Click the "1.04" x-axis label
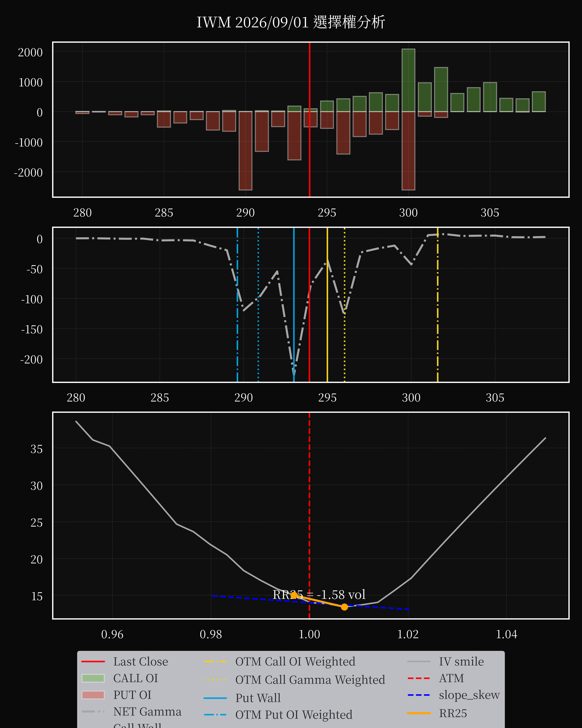582x728 pixels. (x=506, y=635)
